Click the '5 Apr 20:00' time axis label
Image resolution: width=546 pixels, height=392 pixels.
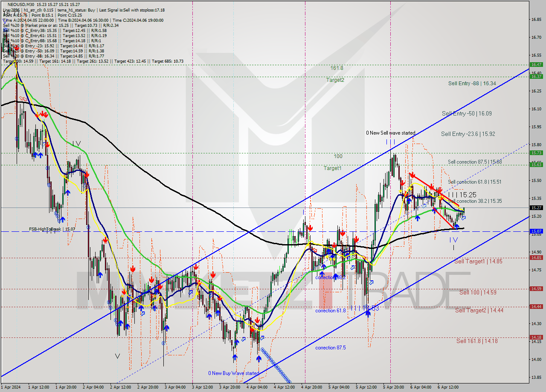[394, 387]
